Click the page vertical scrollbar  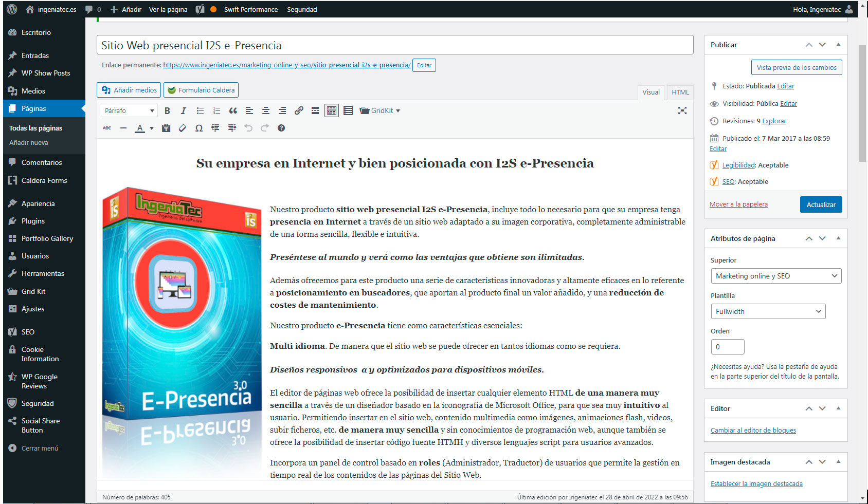862,103
